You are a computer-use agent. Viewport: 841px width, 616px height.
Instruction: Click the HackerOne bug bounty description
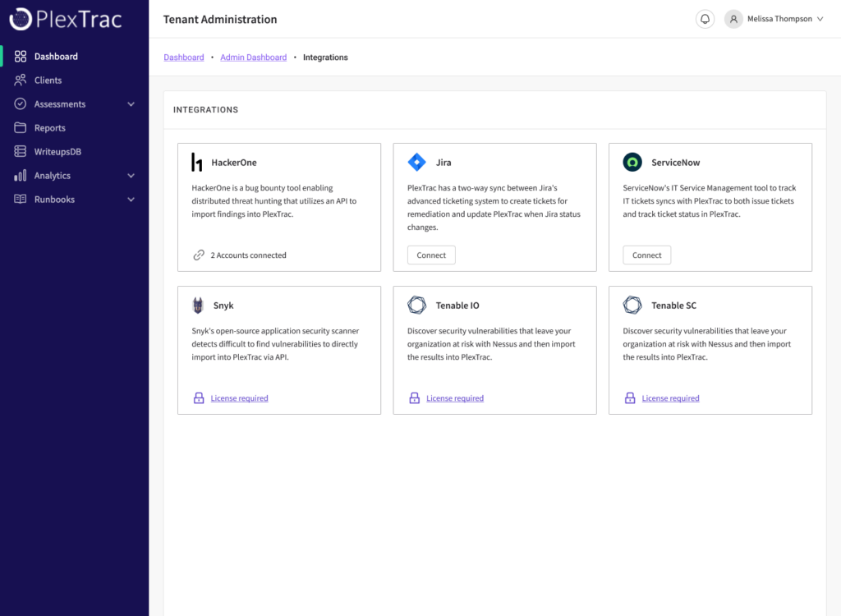tap(274, 201)
